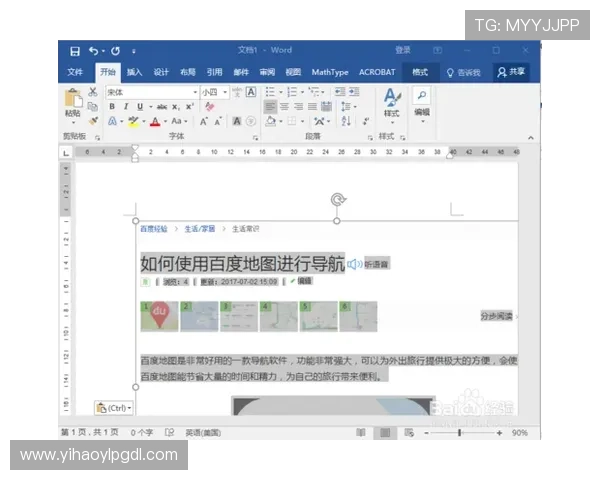
Task: Apply the yellow text highlight color
Action: point(133,122)
